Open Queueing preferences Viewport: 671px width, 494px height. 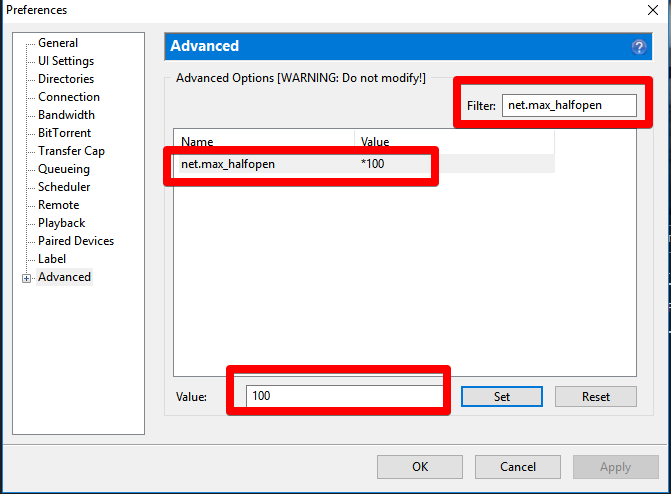pyautogui.click(x=64, y=169)
